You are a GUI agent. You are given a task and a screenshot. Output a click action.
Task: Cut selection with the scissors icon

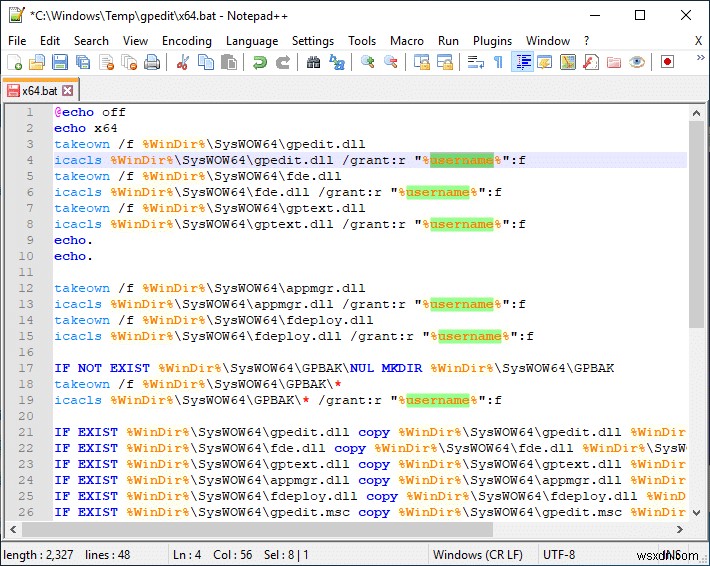[x=182, y=62]
